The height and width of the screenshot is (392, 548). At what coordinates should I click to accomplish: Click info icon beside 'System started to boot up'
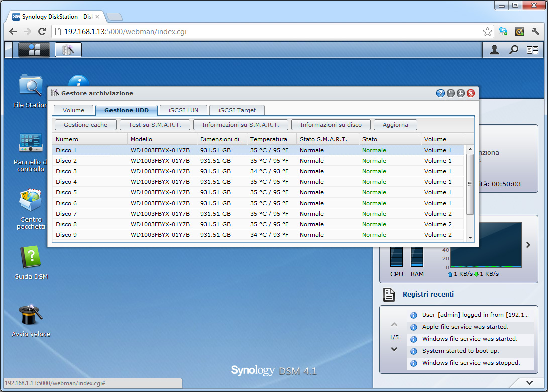[x=414, y=351]
